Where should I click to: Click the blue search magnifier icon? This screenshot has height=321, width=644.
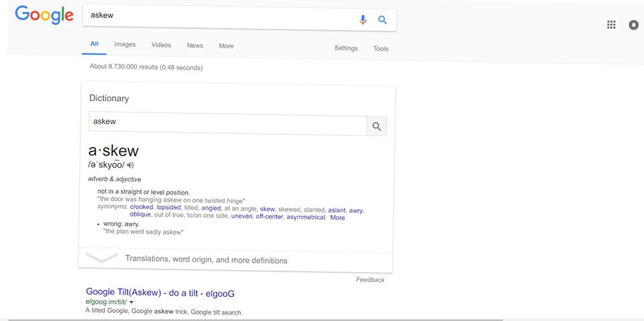click(x=382, y=19)
